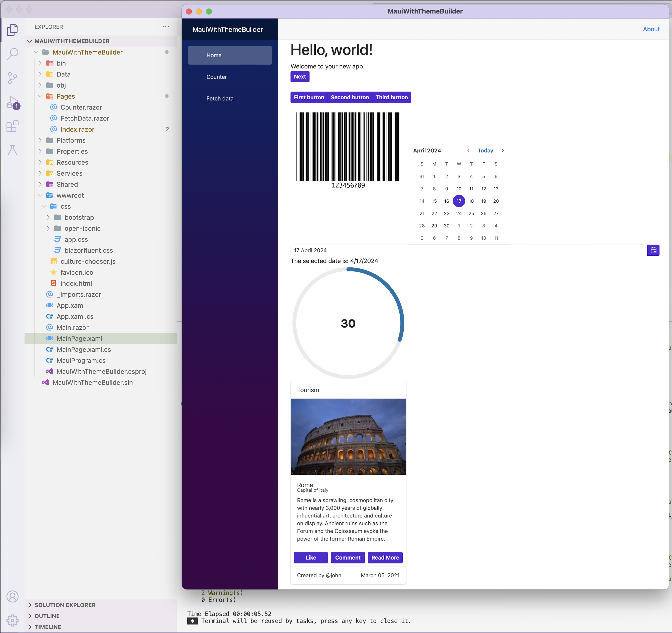672x633 pixels.
Task: Open the date picker calendar icon
Action: point(653,250)
